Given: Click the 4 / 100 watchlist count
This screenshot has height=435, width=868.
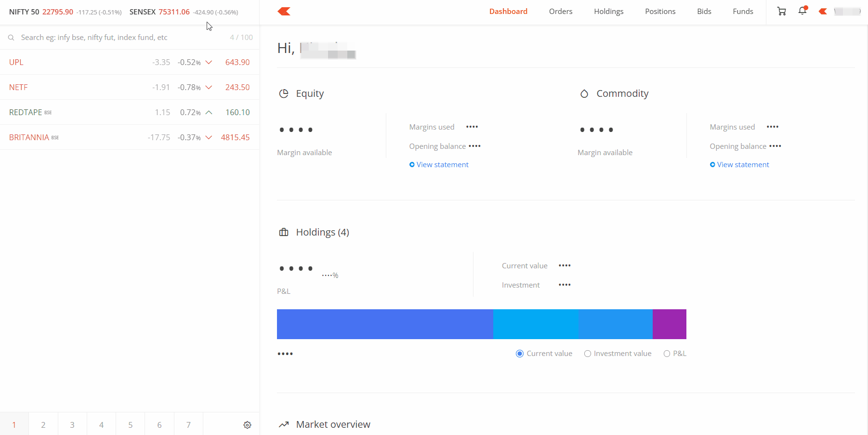Looking at the screenshot, I should [x=241, y=38].
